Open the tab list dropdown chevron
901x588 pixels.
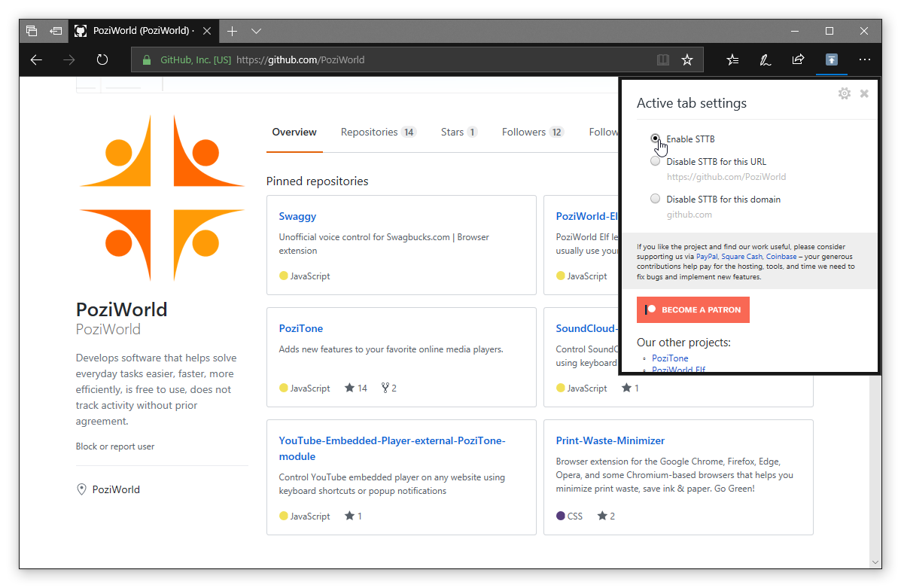point(257,31)
